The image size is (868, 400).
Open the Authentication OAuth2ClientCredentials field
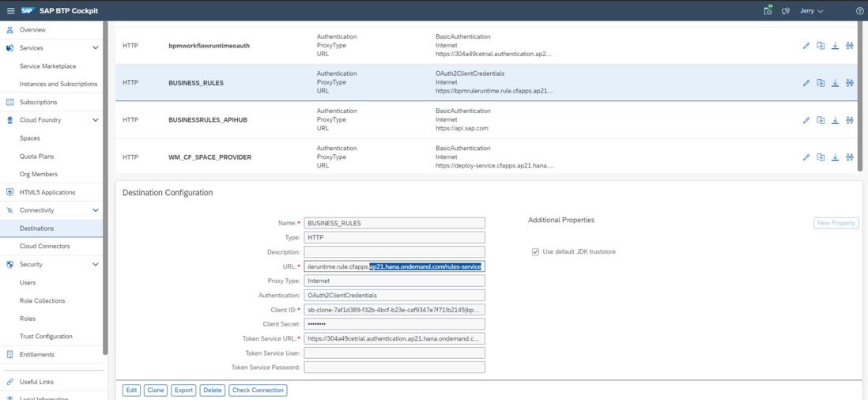click(x=394, y=295)
